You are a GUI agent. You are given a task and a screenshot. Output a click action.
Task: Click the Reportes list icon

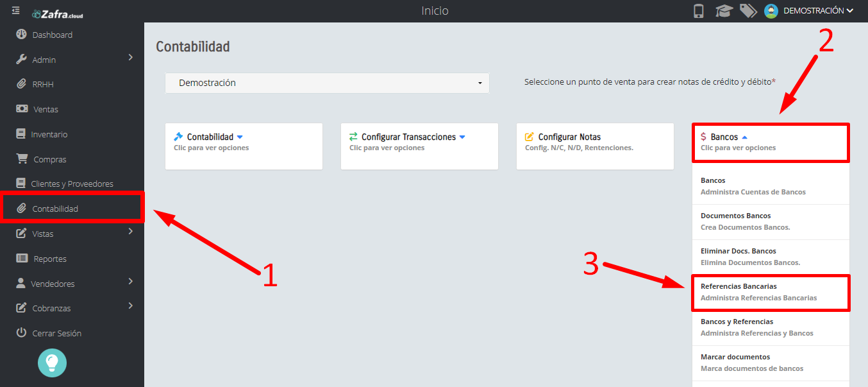[22, 259]
